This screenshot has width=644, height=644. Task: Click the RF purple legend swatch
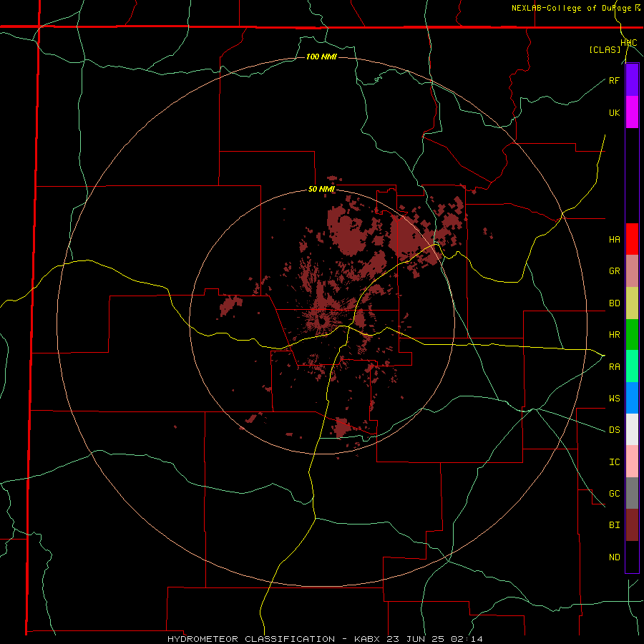[632, 80]
